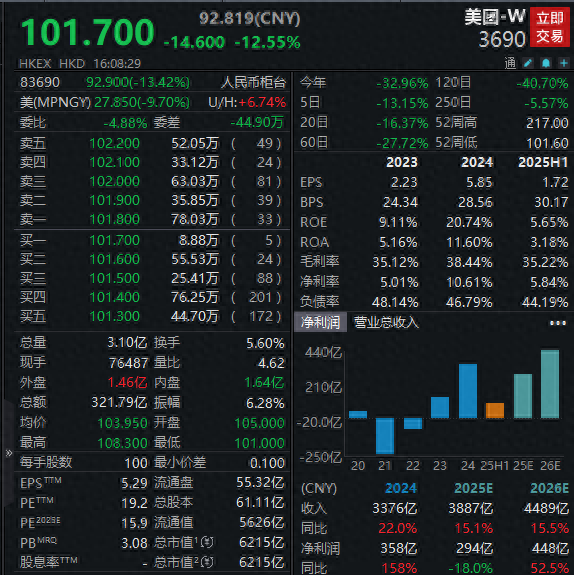Click the 通 Stock Connect marker
Viewport: 574px width, 575px height.
click(510, 63)
